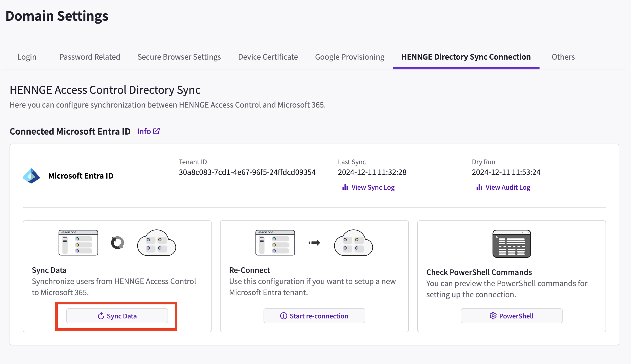Viewport: 631px width, 364px height.
Task: Click the Domain Settings page title
Action: click(x=57, y=16)
